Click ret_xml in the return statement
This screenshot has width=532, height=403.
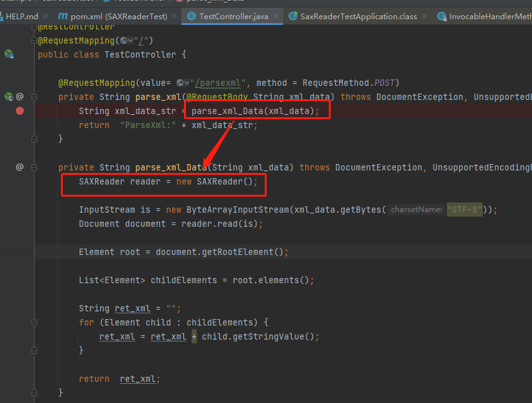click(137, 379)
